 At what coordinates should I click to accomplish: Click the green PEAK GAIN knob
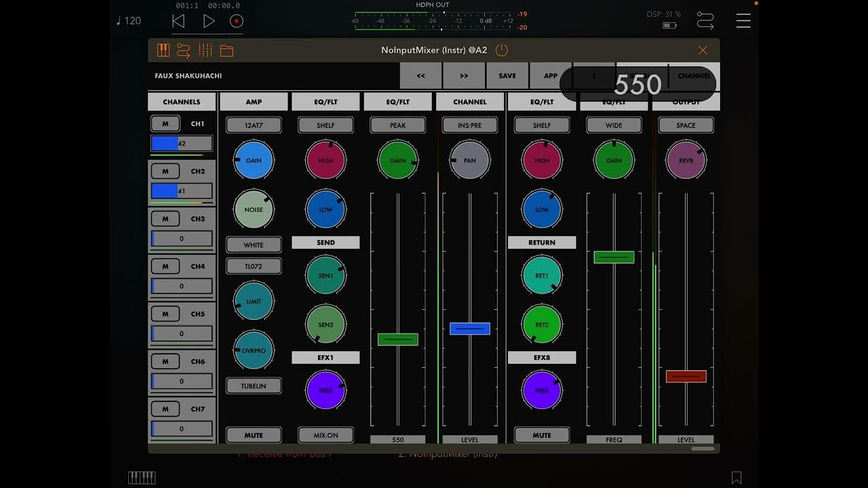coord(398,161)
